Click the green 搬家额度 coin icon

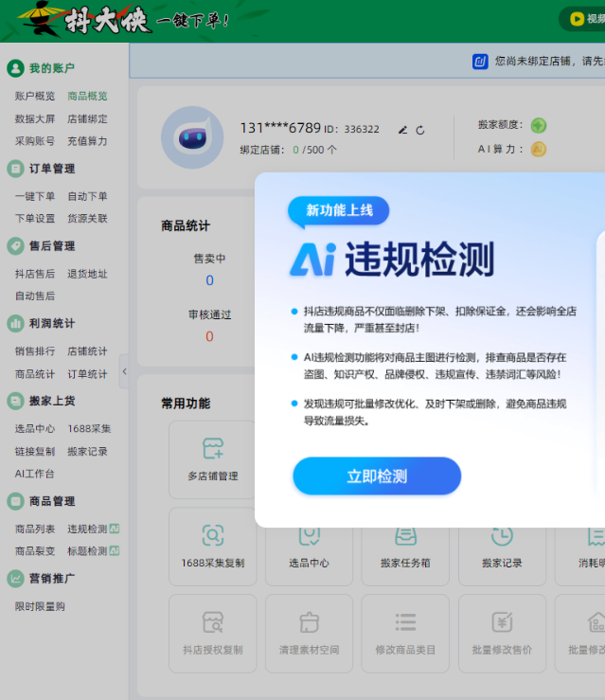point(539,125)
